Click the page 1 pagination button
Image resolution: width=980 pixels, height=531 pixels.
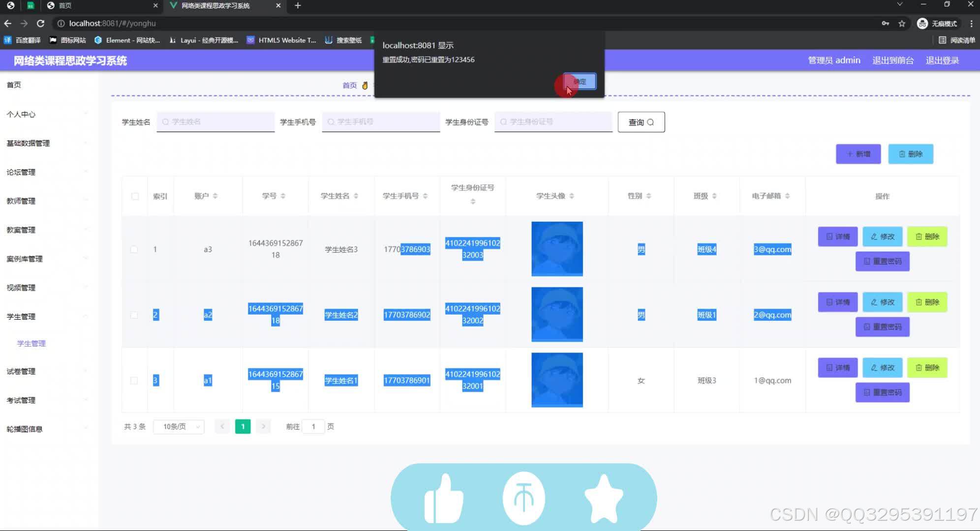pyautogui.click(x=243, y=426)
